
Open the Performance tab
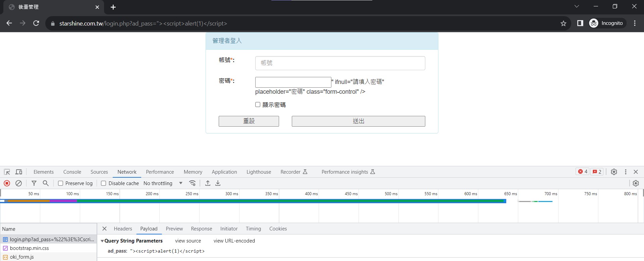160,172
